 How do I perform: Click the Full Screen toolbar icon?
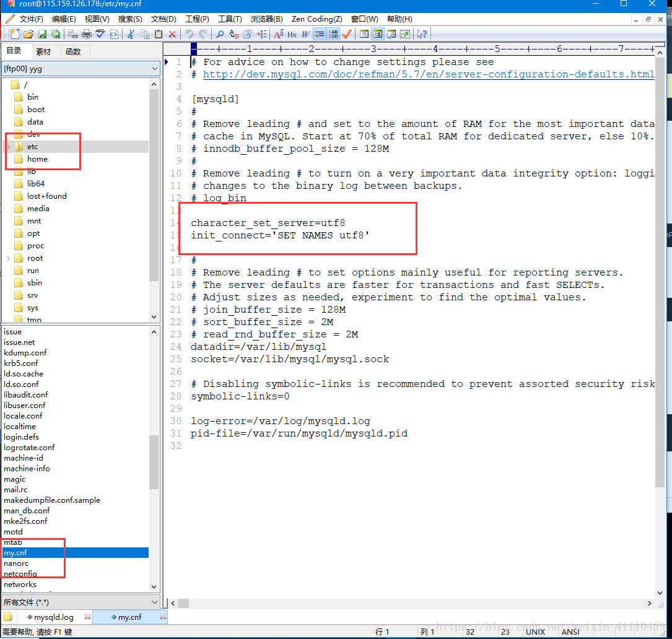pyautogui.click(x=405, y=34)
